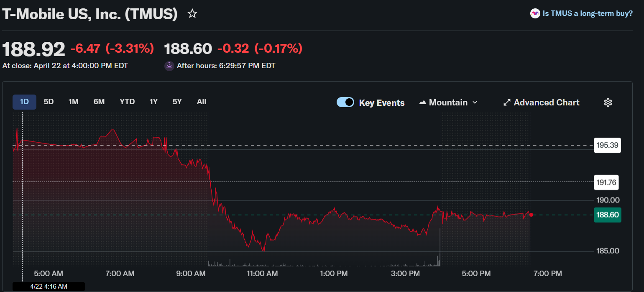This screenshot has width=644, height=292.
Task: Open the Advanced Chart link
Action: click(541, 102)
